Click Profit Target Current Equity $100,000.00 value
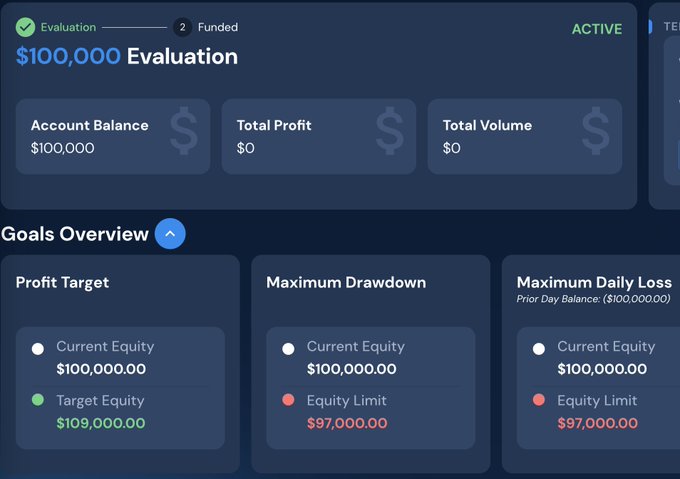Viewport: 680px width, 479px height. pyautogui.click(x=101, y=369)
